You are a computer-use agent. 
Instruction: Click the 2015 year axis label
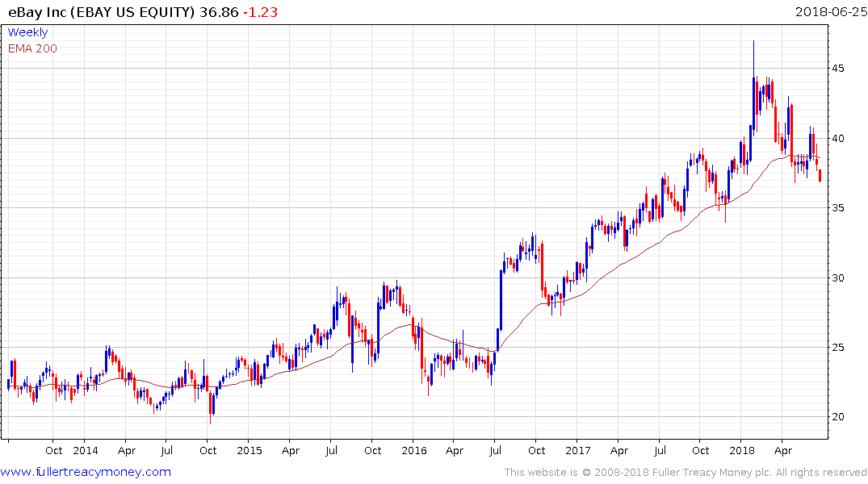(249, 450)
